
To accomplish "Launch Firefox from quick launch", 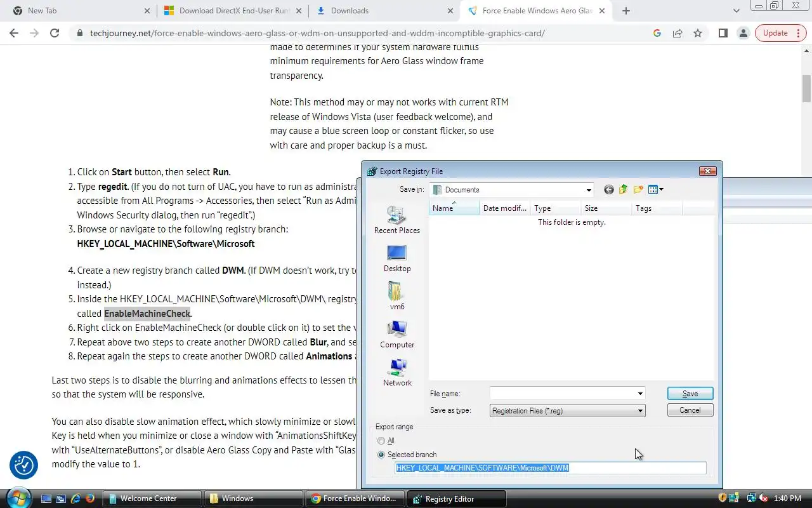I will tap(89, 498).
